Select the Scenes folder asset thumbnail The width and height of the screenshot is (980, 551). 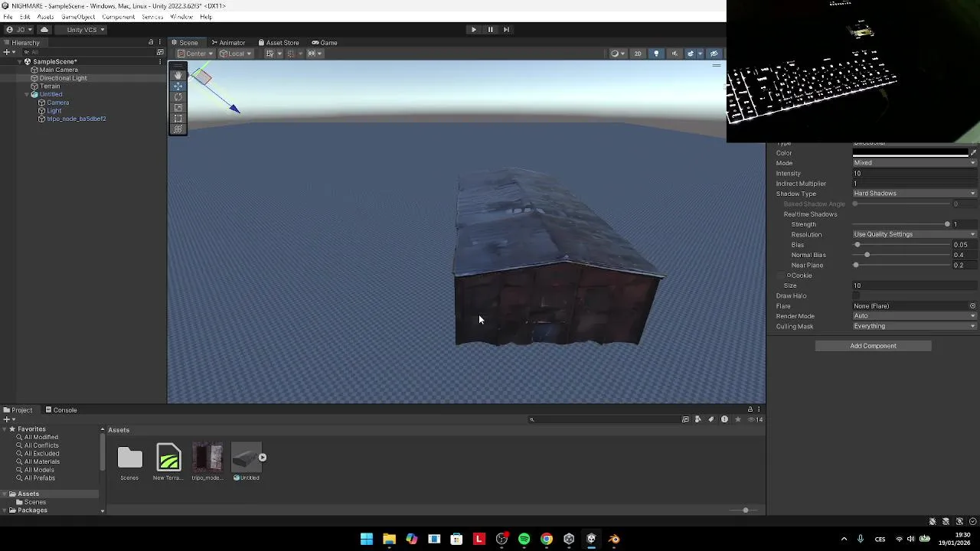pyautogui.click(x=129, y=458)
